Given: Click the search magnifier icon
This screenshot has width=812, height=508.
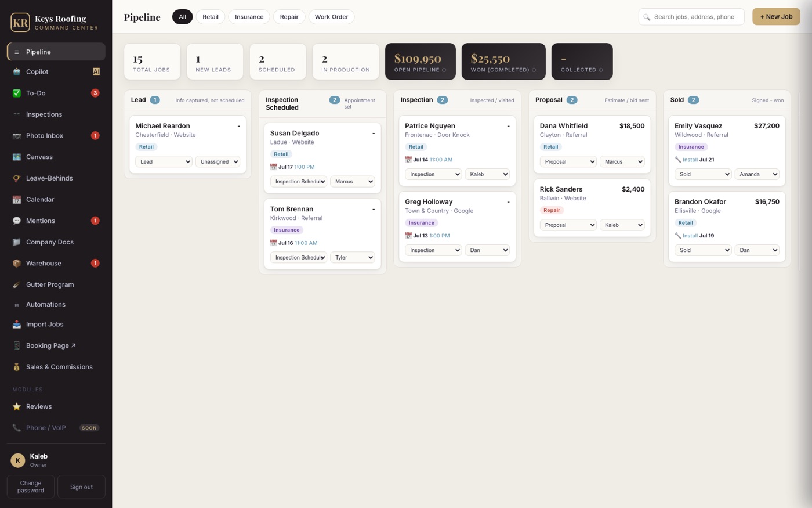Looking at the screenshot, I should tap(647, 17).
